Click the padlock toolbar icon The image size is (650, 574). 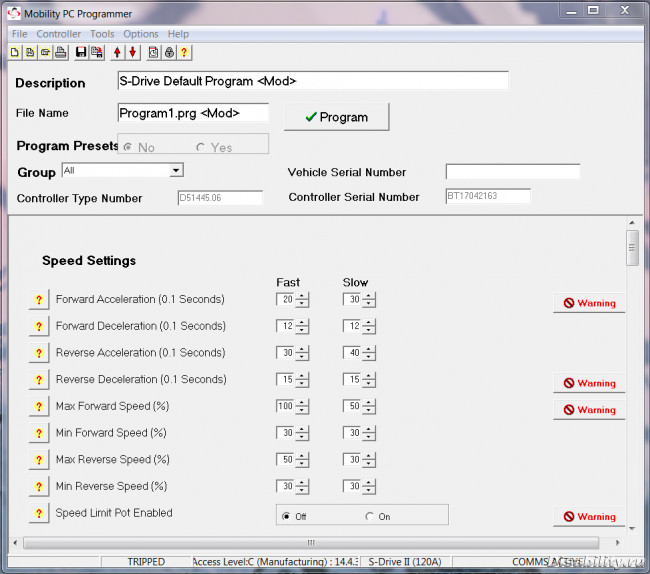169,53
